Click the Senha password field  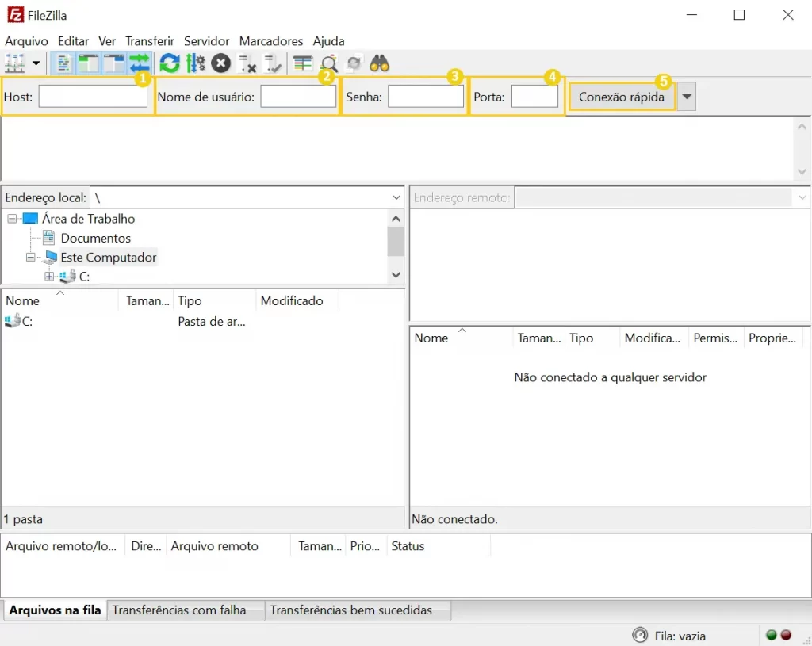point(426,97)
